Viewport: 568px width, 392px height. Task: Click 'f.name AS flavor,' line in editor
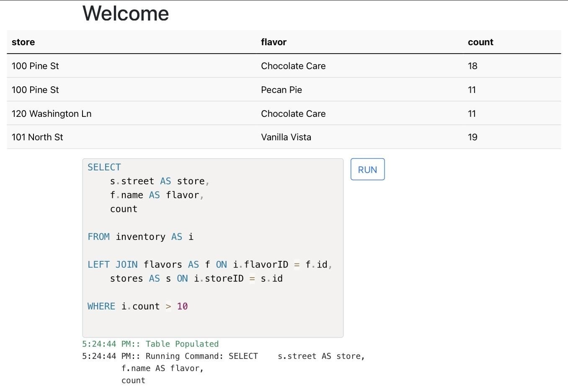click(157, 195)
